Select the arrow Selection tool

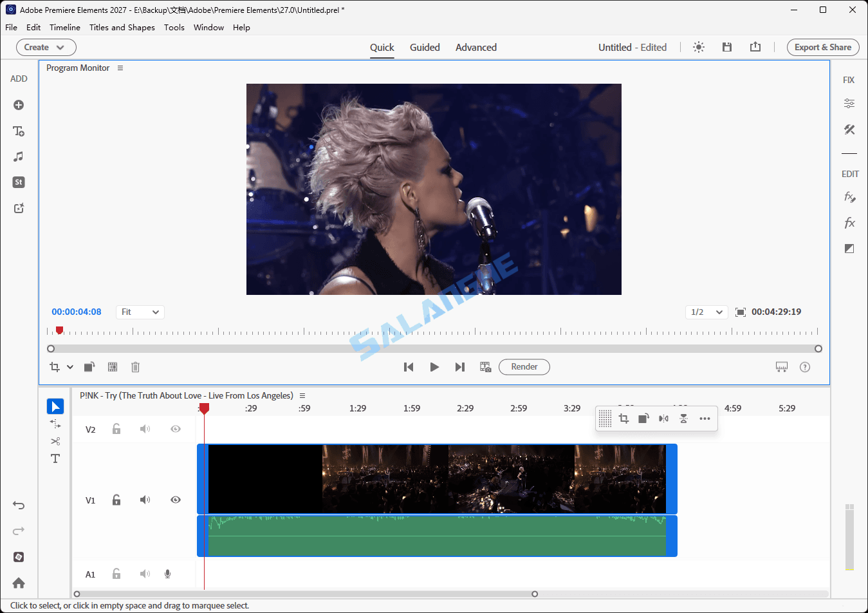pyautogui.click(x=55, y=406)
